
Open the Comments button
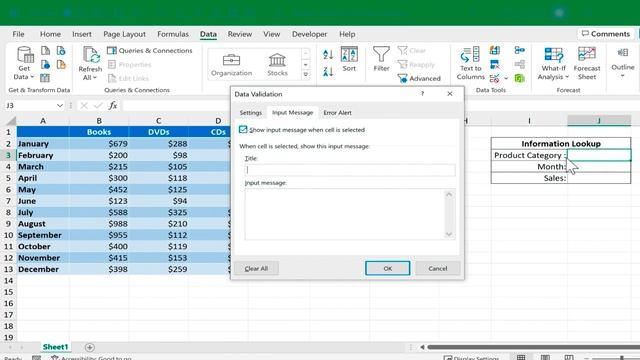tap(606, 34)
